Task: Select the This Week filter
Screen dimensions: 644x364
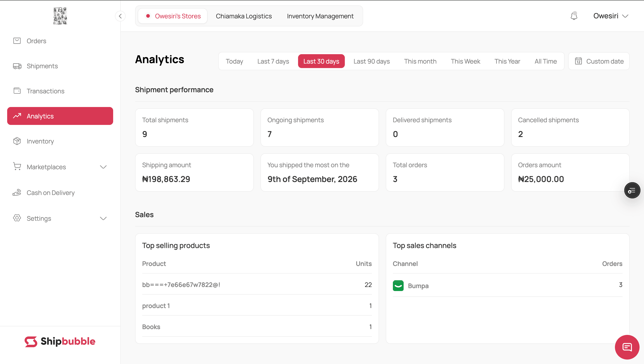Action: 465,61
